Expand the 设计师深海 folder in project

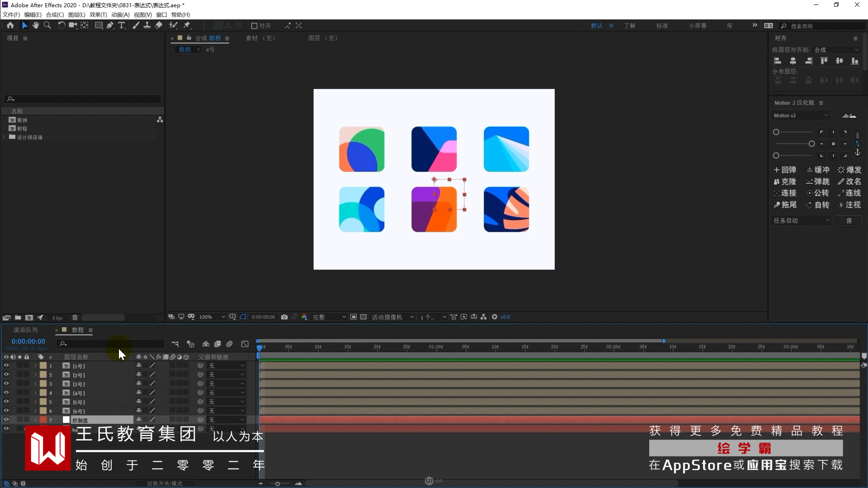pyautogui.click(x=5, y=137)
